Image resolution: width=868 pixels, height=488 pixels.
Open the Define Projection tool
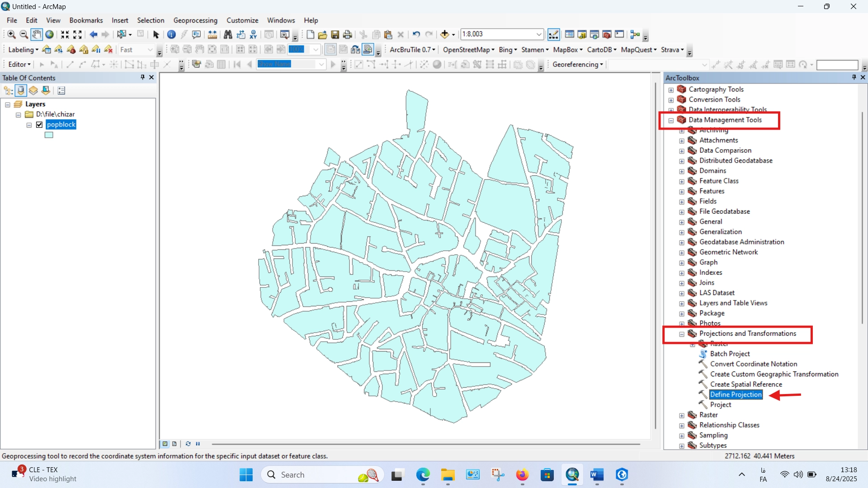736,394
